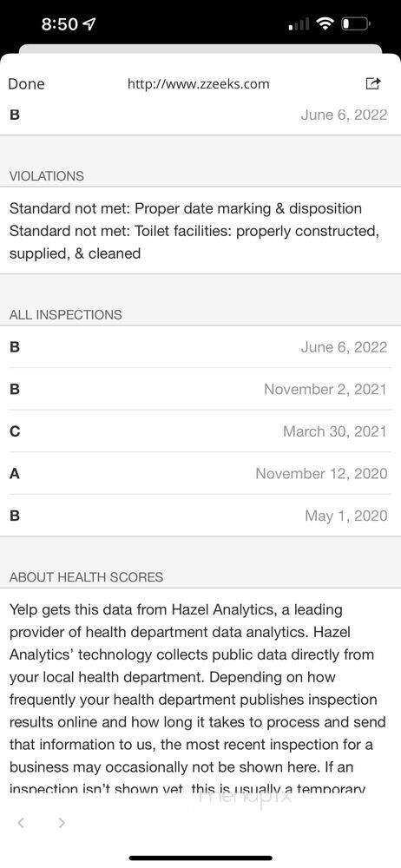Tap the 8:50 time in the status bar

60,24
